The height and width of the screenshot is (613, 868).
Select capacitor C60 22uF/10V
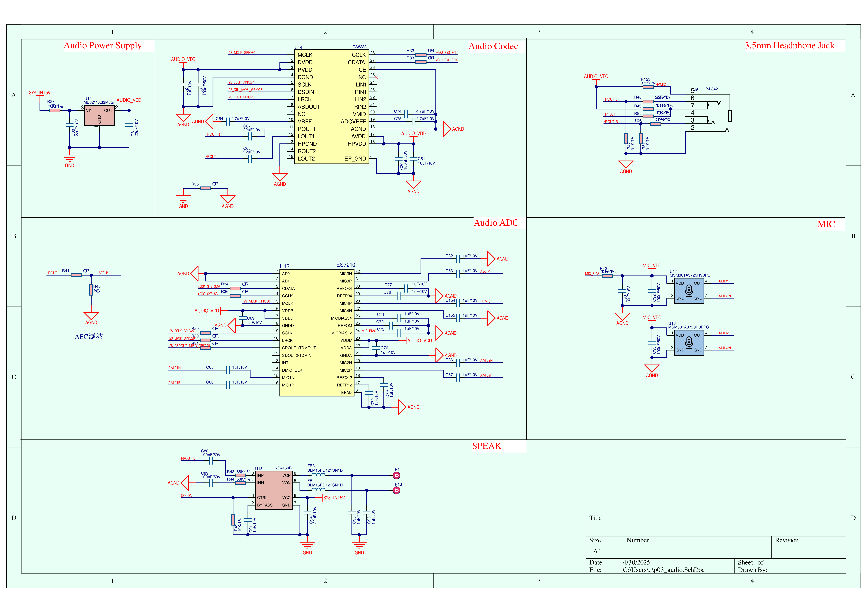[x=70, y=125]
